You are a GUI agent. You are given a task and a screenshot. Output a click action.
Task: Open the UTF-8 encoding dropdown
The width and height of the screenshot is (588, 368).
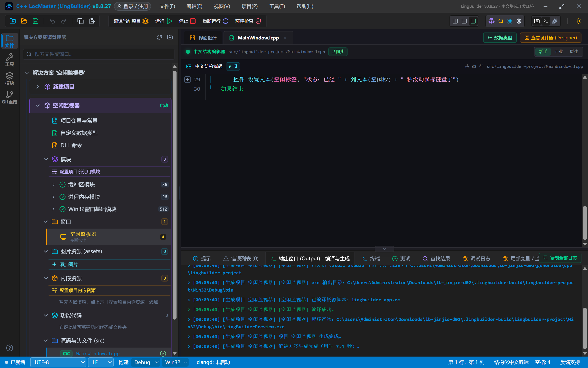pyautogui.click(x=58, y=362)
